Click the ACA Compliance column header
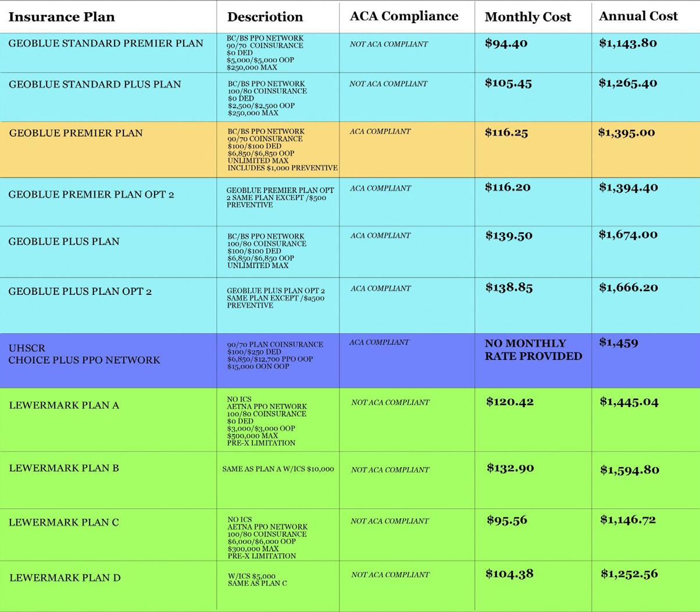 404,16
